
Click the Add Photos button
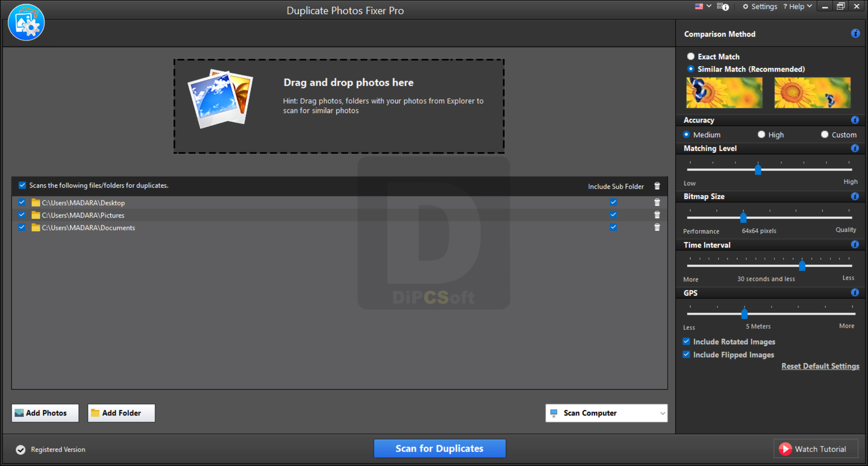pos(45,413)
